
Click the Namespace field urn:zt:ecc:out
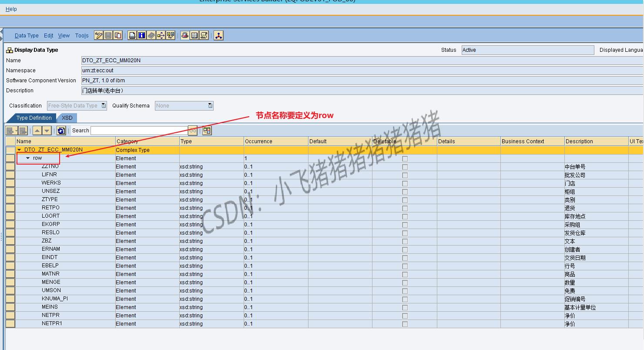(x=362, y=71)
